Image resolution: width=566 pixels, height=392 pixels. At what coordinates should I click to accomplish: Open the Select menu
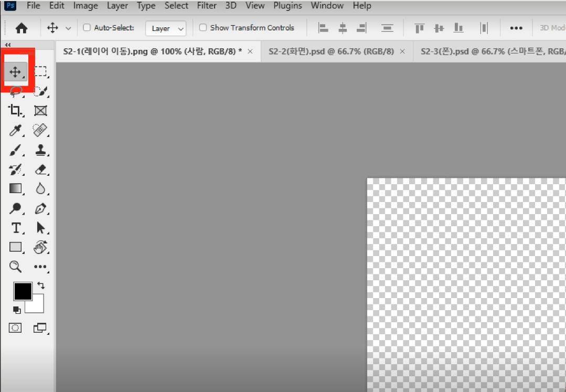tap(176, 6)
